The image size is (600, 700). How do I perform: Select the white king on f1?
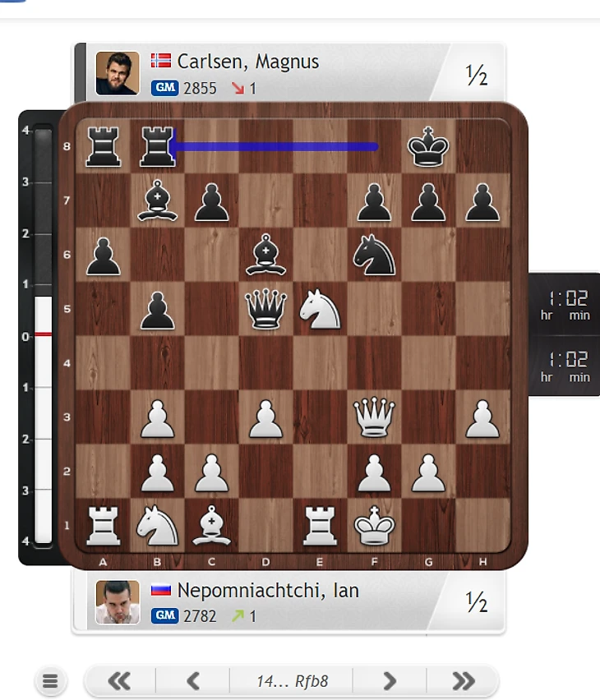pyautogui.click(x=375, y=526)
